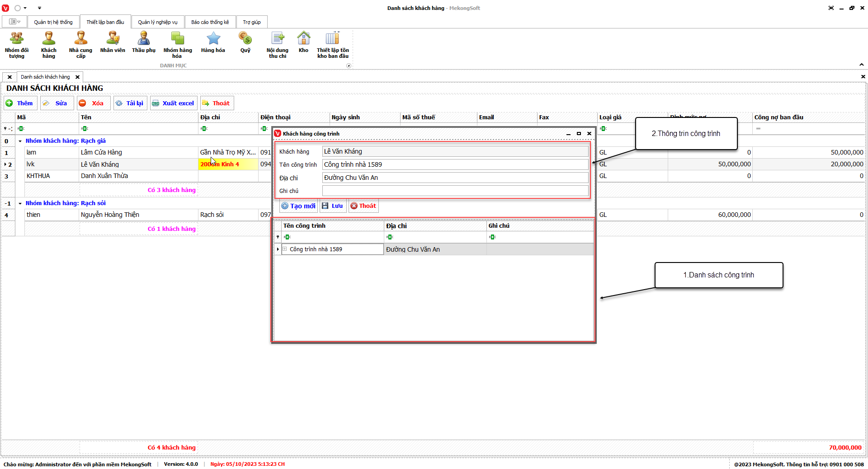This screenshot has height=469, width=868.
Task: Collapse the Rạch sỏi customer group
Action: point(20,203)
